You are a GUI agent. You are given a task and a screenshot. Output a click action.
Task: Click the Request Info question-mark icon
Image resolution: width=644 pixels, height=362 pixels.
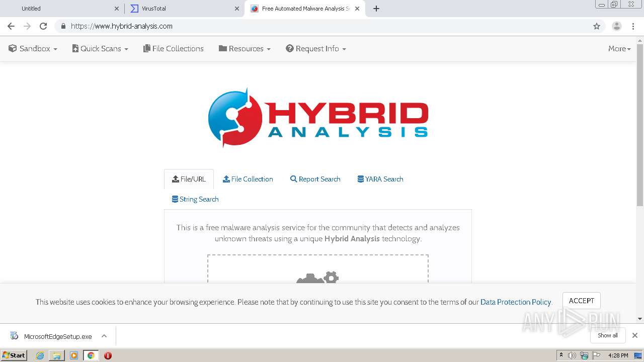pos(290,48)
